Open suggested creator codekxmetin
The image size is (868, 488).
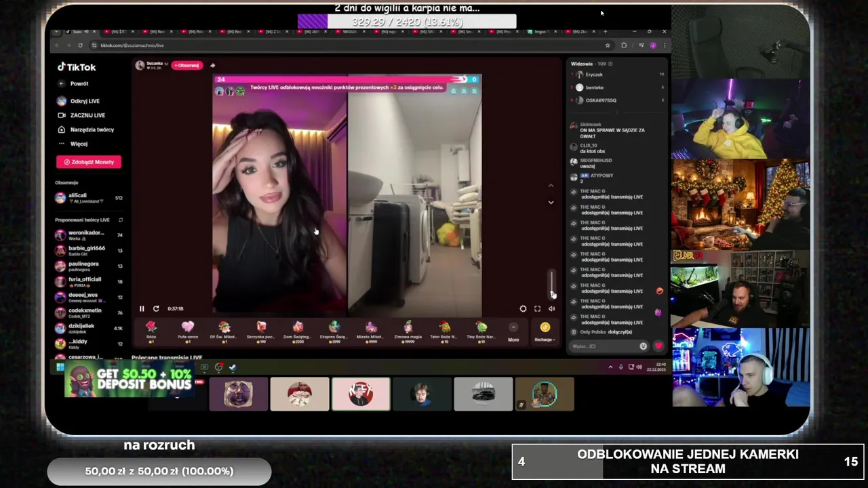[89, 312]
